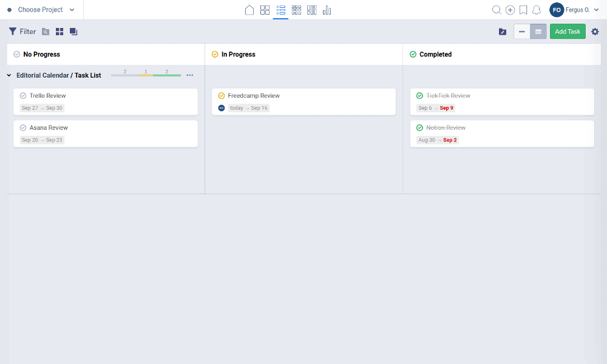Select the task list view icon
607x364 pixels.
(x=280, y=10)
